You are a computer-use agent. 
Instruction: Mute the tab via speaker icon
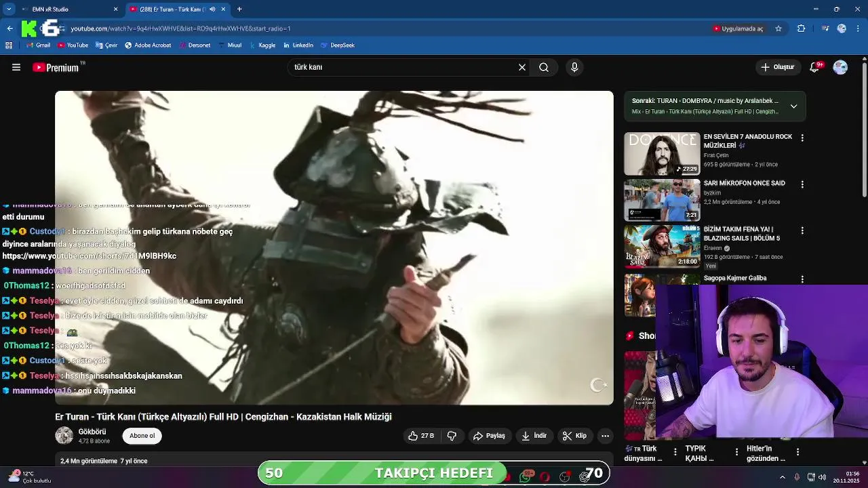[x=212, y=9]
